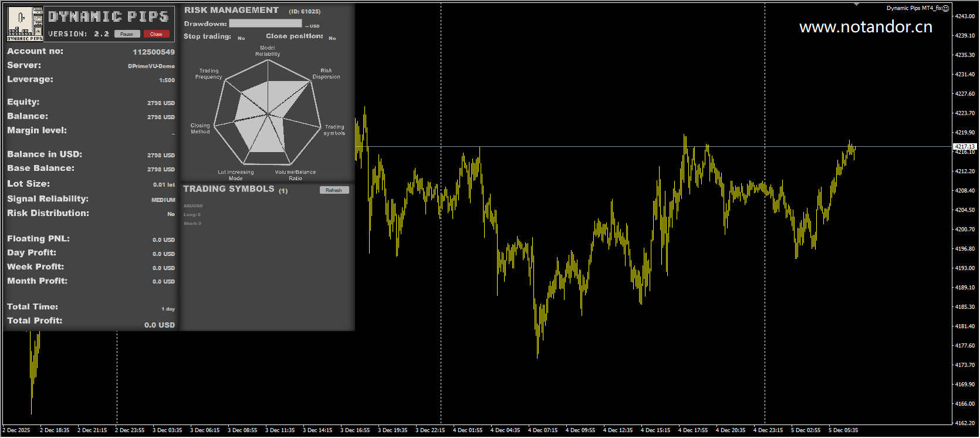
Task: Click the 4243.00 price axis label
Action: pyautogui.click(x=965, y=16)
